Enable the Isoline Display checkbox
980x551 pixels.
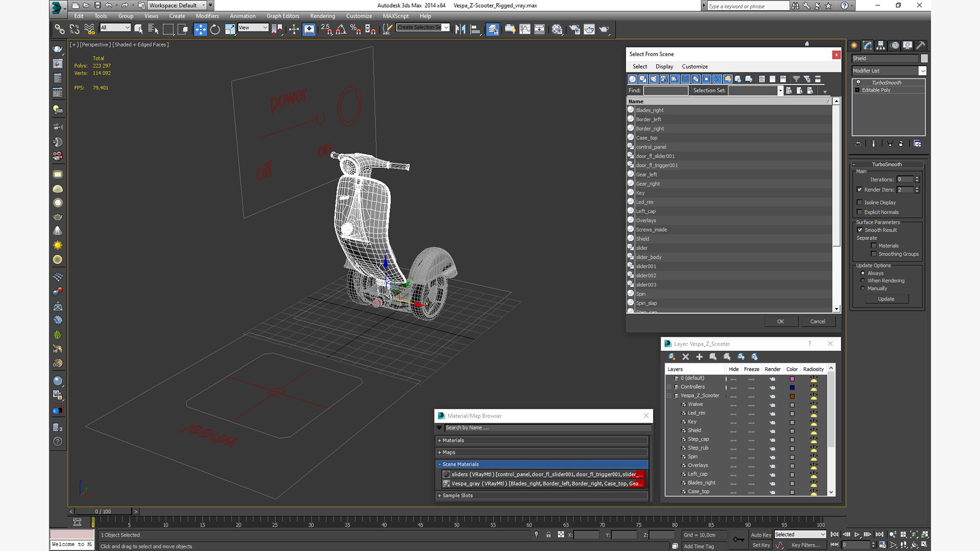tap(860, 203)
